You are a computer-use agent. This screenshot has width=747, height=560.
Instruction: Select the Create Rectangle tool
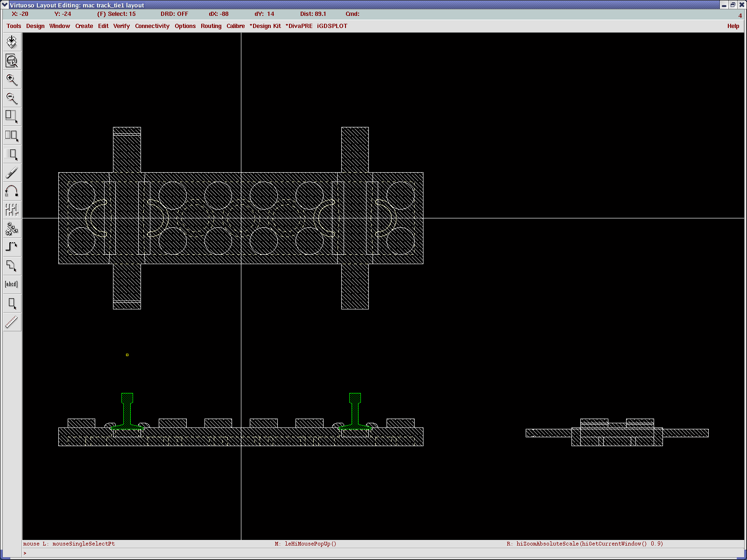coord(12,303)
